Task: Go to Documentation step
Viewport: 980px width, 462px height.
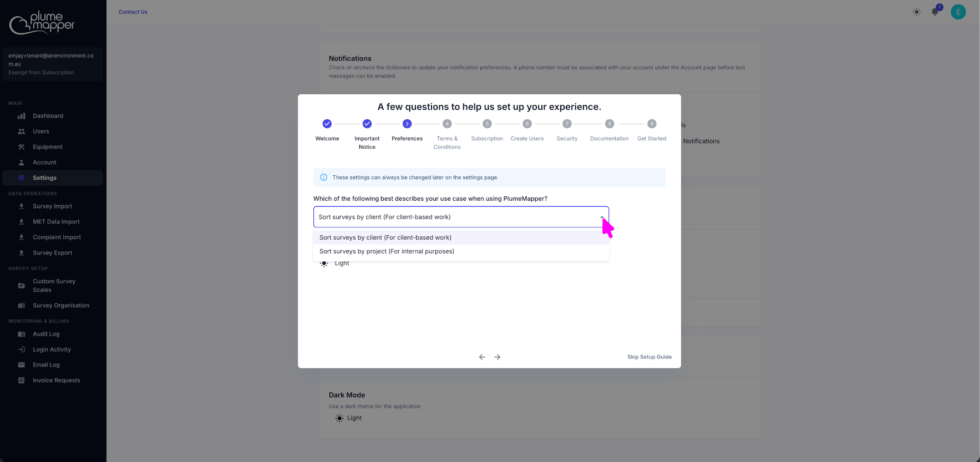Action: [610, 130]
